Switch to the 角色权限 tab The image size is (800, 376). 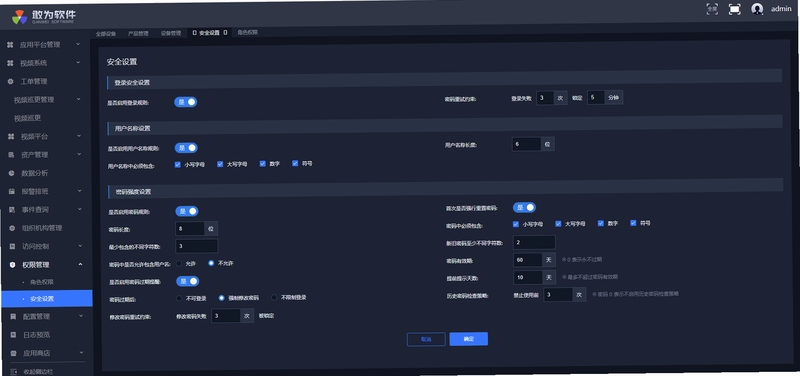pos(247,32)
